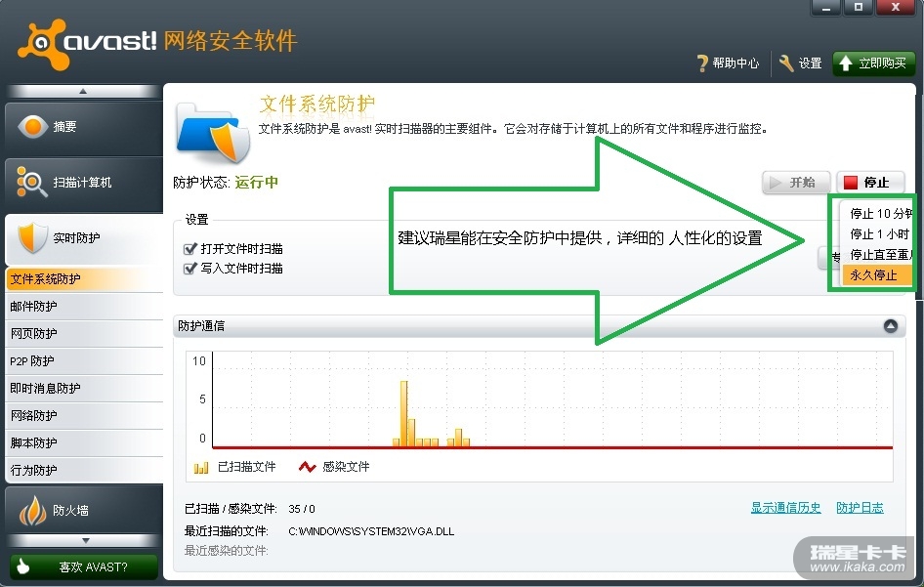Collapse the 防护通信 section

[891, 326]
